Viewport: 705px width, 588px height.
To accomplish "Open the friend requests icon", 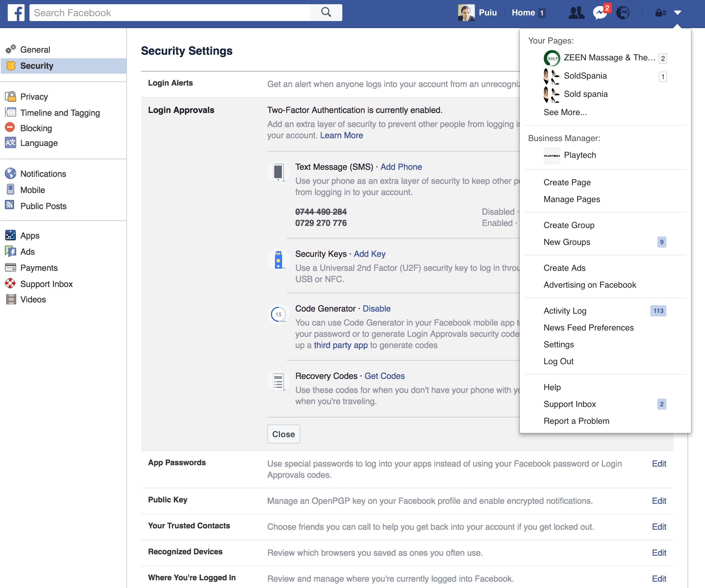I will click(x=576, y=13).
